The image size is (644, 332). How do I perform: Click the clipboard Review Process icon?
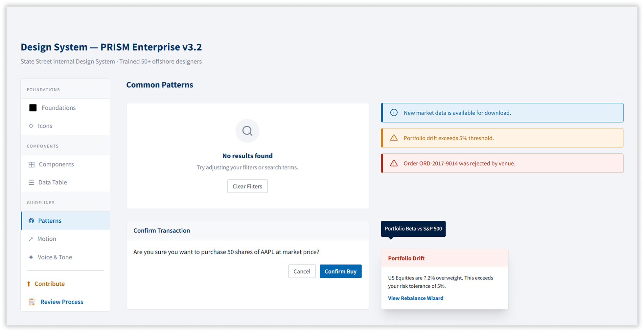tap(32, 302)
